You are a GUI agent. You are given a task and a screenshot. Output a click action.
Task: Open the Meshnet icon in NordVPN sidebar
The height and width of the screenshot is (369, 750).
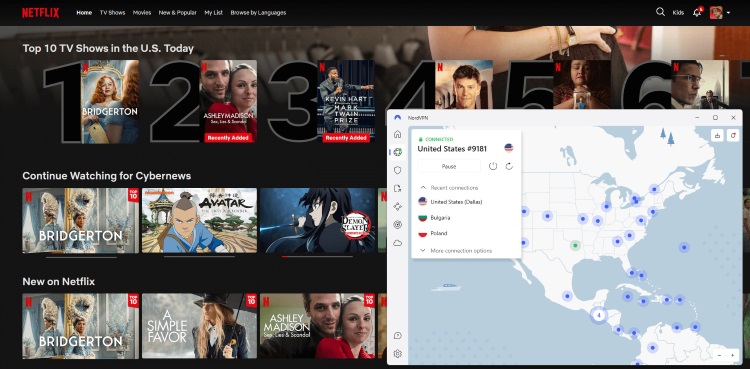point(397,207)
